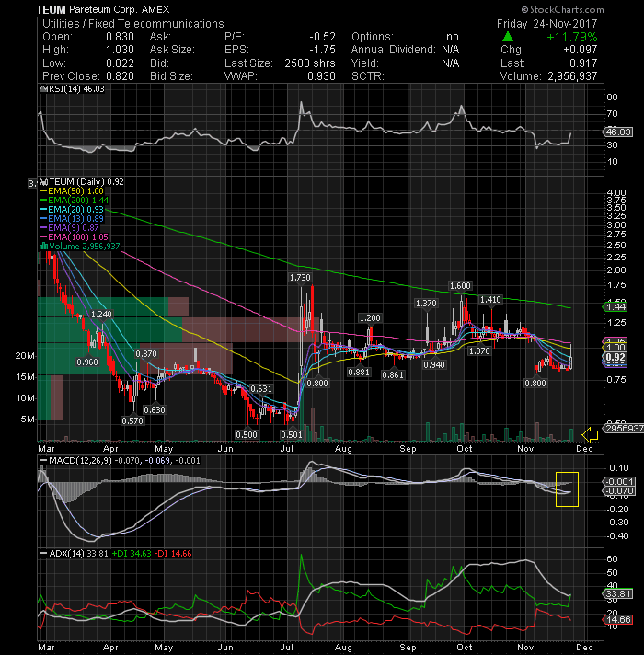This screenshot has width=644, height=655.
Task: Click the 46.03 RSI axis tag
Action: (x=618, y=132)
